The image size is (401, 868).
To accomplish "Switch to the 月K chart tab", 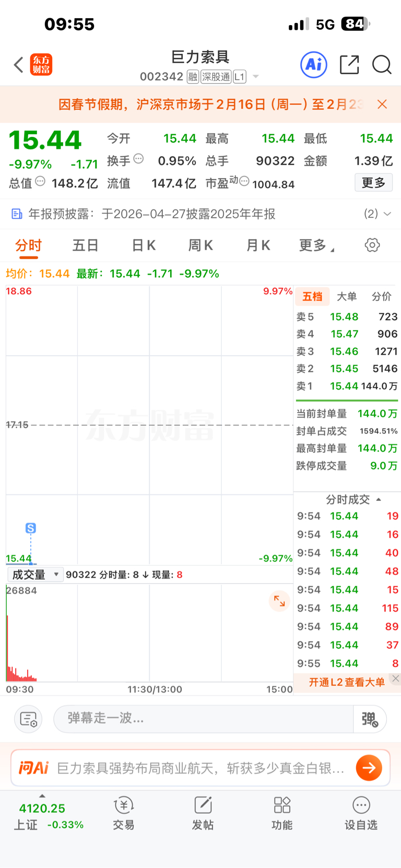I will pos(258,245).
